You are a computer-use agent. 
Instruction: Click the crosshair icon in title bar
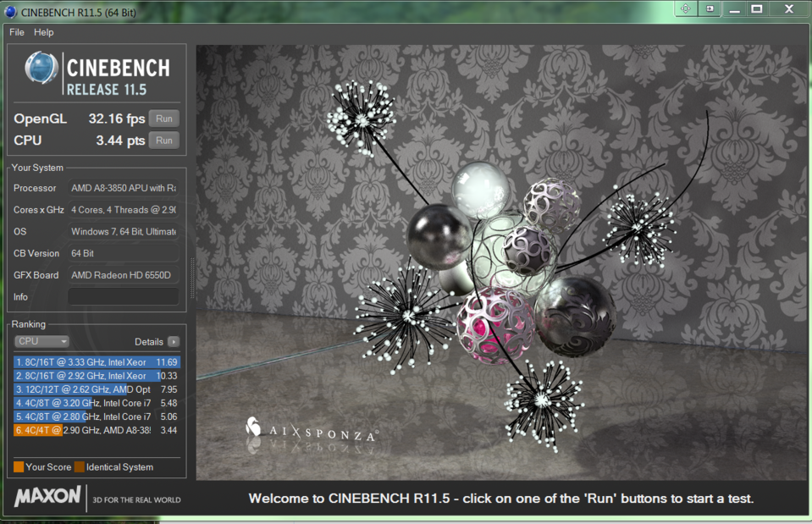686,8
